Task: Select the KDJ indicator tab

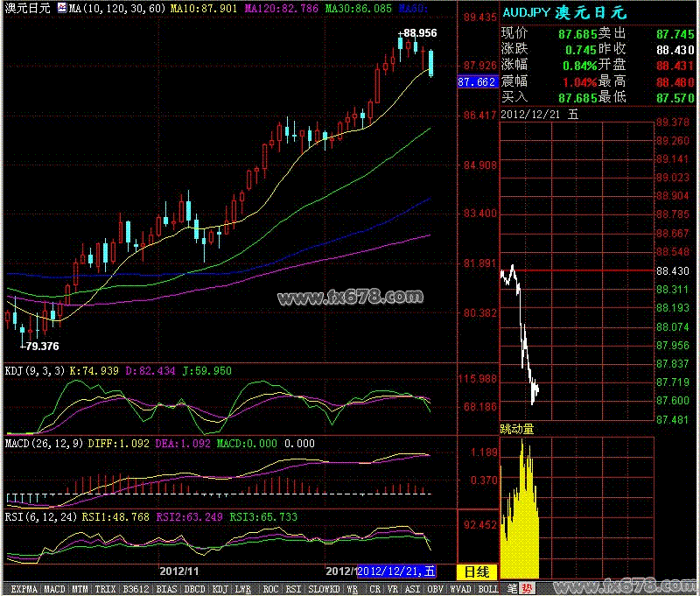Action: pyautogui.click(x=220, y=589)
